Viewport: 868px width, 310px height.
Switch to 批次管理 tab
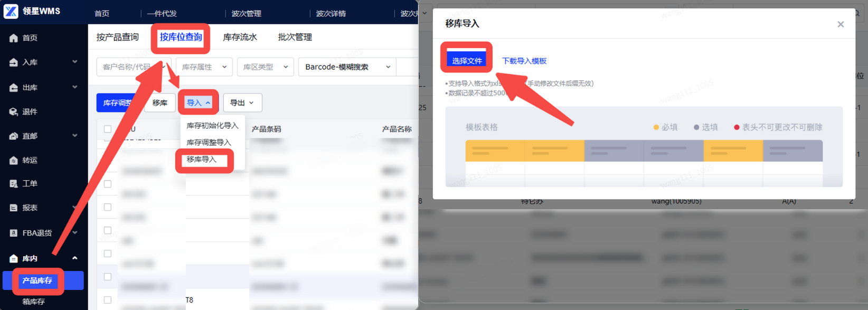[x=295, y=37]
